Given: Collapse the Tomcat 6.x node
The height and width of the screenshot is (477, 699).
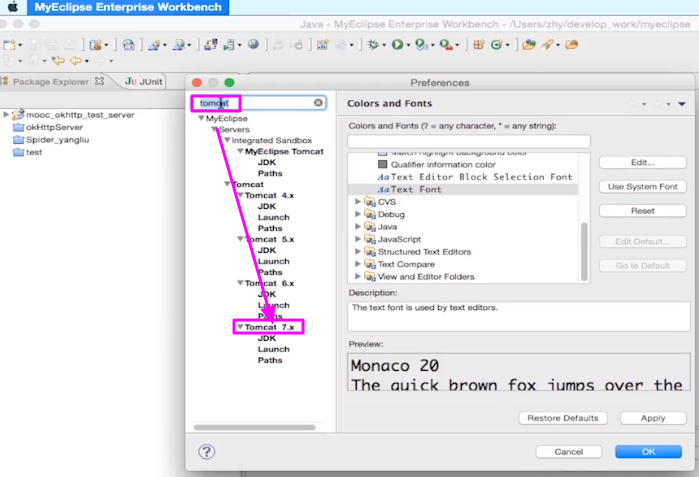Looking at the screenshot, I should (x=240, y=283).
